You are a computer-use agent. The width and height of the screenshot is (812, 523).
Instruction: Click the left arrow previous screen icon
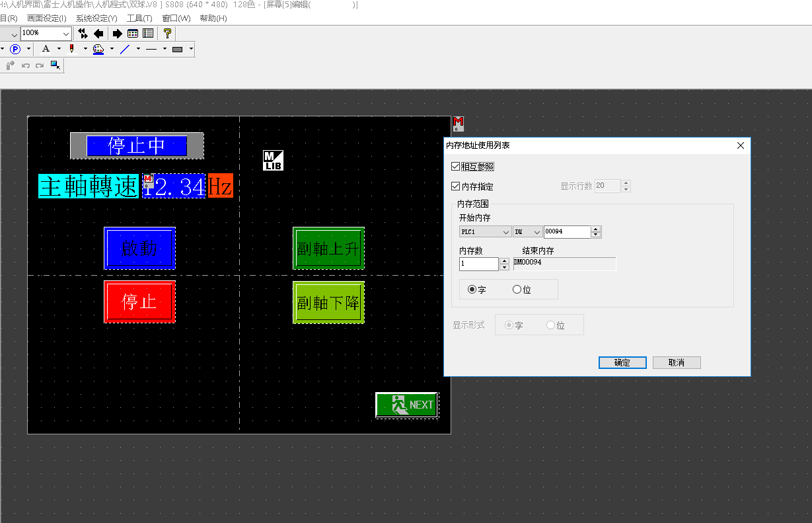click(x=98, y=33)
